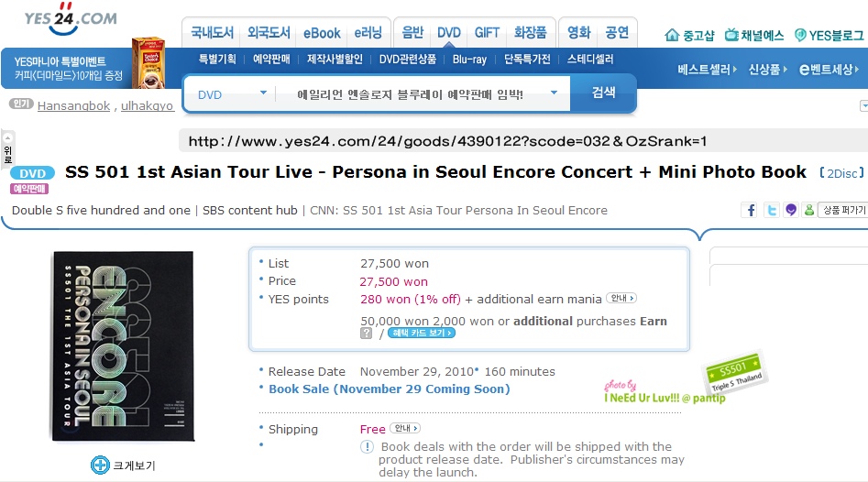Image resolution: width=868 pixels, height=482 pixels.
Task: Click the purple me2day share icon
Action: coord(791,210)
